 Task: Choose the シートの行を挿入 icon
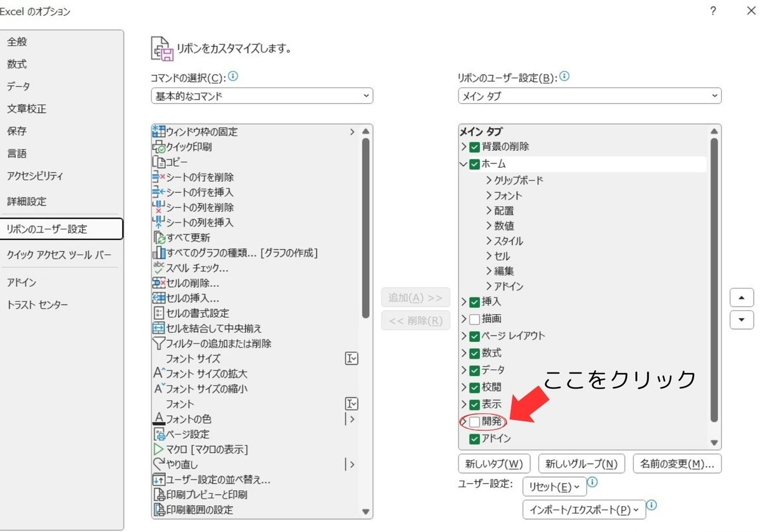pos(159,192)
